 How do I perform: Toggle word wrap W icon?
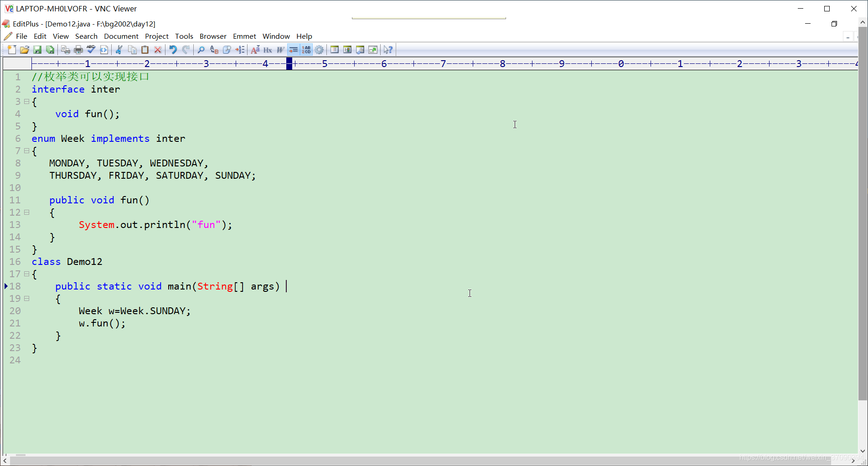281,50
